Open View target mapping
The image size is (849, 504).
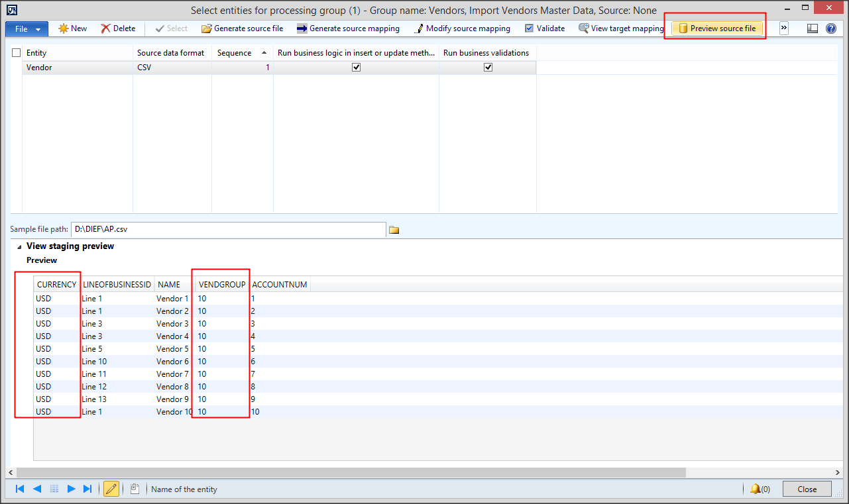pyautogui.click(x=620, y=28)
